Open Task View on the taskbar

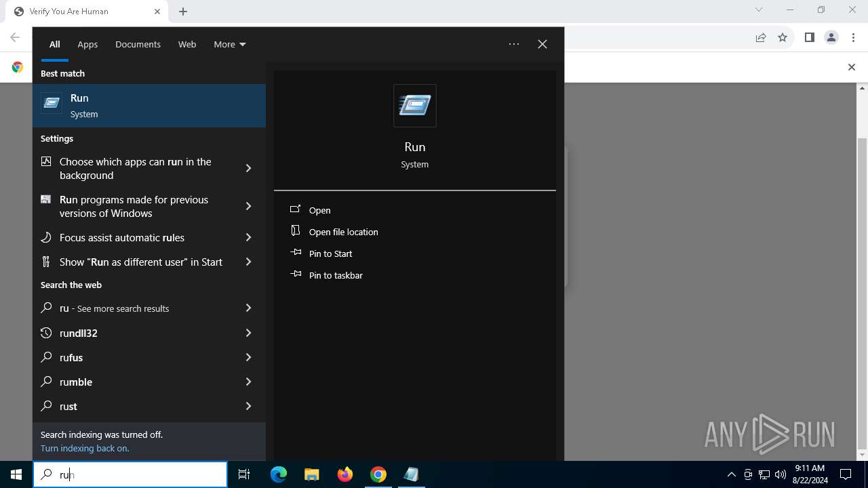[x=244, y=474]
